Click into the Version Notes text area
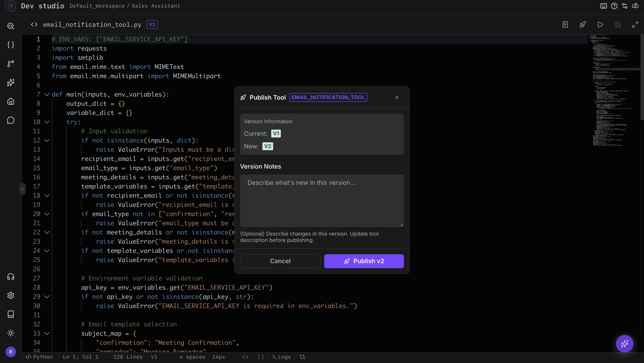Screen dimensions: 644x363 click(x=322, y=201)
